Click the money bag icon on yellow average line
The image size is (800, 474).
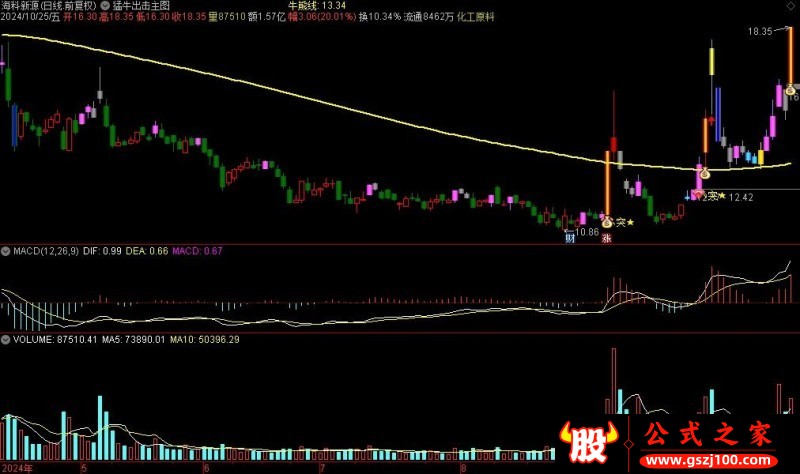point(705,173)
